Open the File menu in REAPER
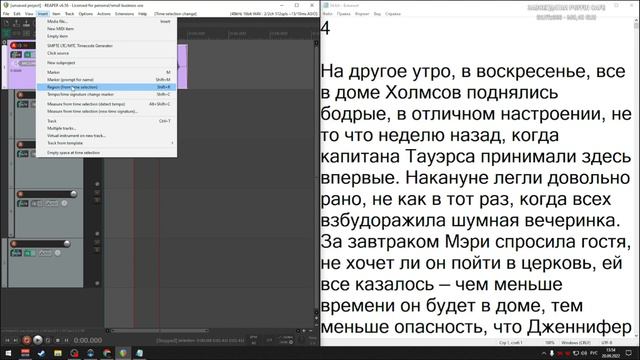The height and width of the screenshot is (360, 640). 6,14
